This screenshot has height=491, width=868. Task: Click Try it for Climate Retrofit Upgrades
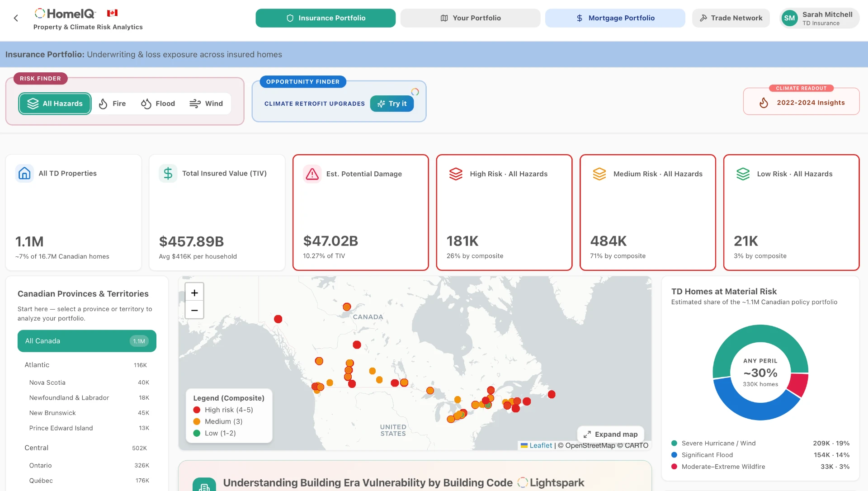click(392, 104)
